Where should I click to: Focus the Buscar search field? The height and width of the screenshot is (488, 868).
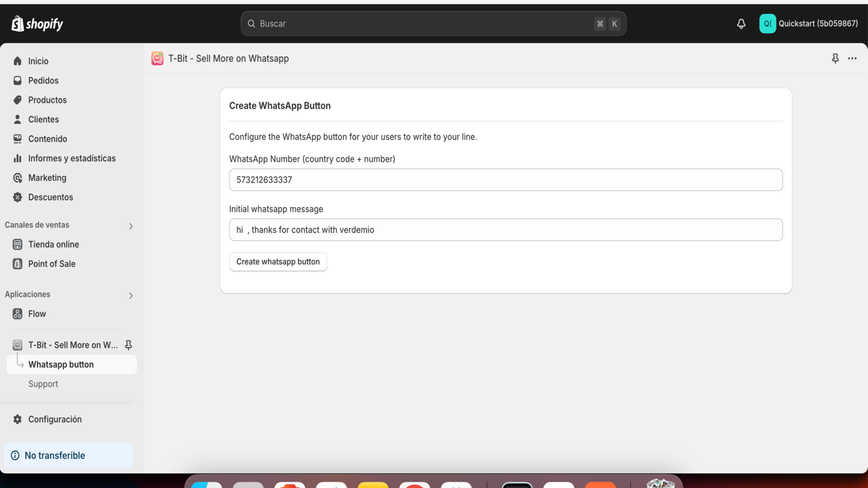tap(433, 24)
